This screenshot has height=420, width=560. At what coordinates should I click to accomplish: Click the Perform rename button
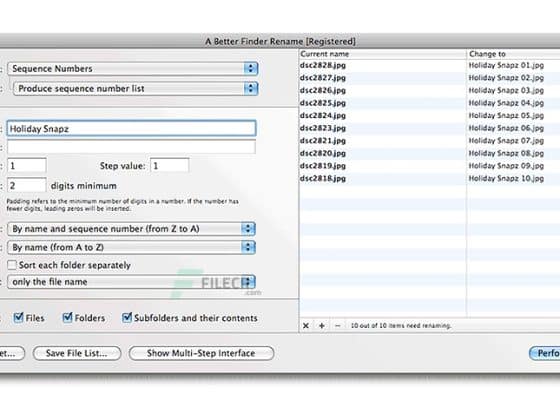544,353
